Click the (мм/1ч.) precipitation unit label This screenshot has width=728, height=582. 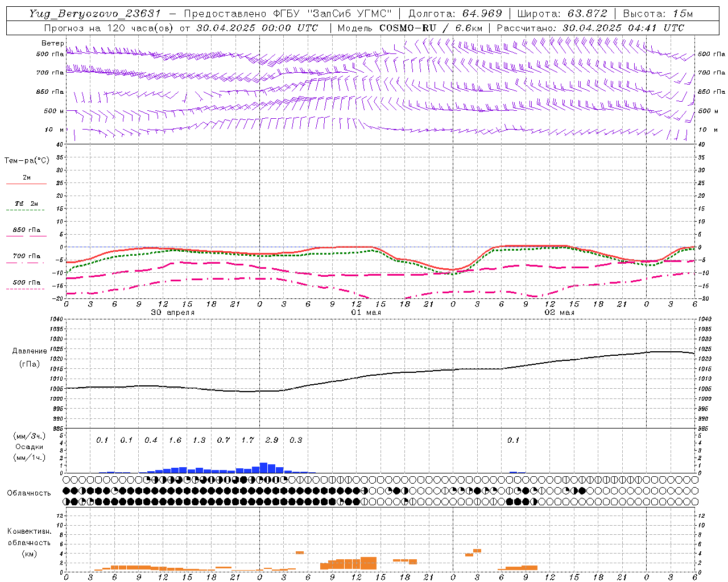(30, 458)
